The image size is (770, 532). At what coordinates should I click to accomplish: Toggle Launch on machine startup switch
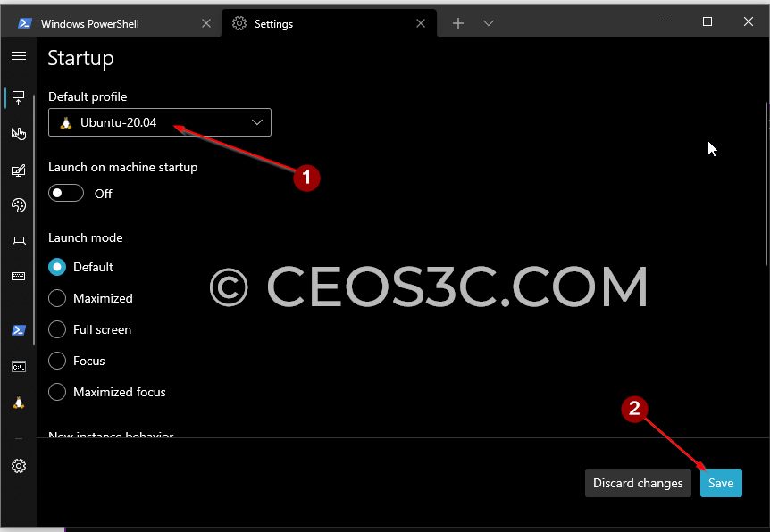click(66, 193)
